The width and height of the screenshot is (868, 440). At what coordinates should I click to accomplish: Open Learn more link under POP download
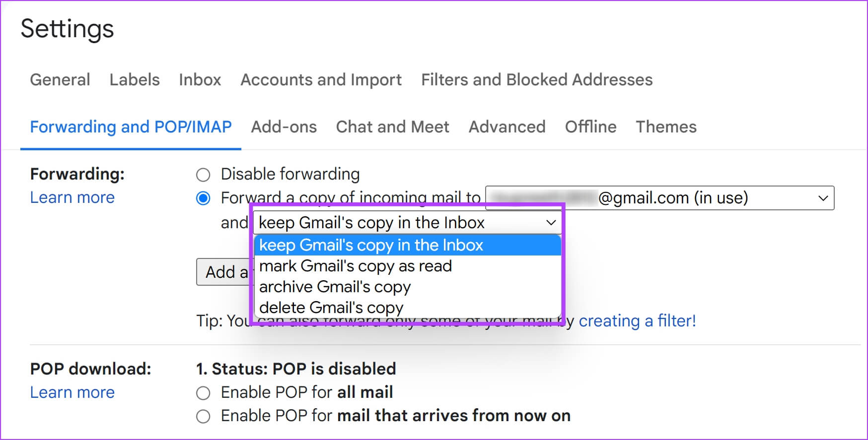pyautogui.click(x=72, y=392)
